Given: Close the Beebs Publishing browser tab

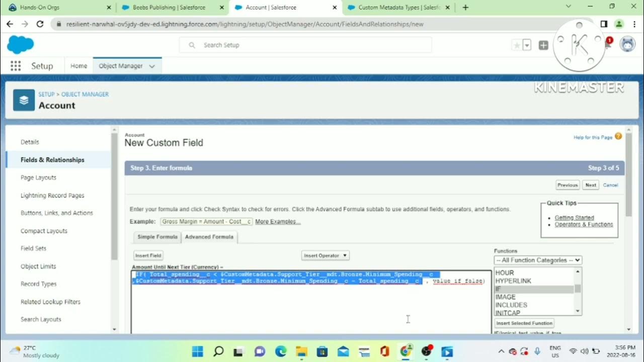Looking at the screenshot, I should 222,8.
